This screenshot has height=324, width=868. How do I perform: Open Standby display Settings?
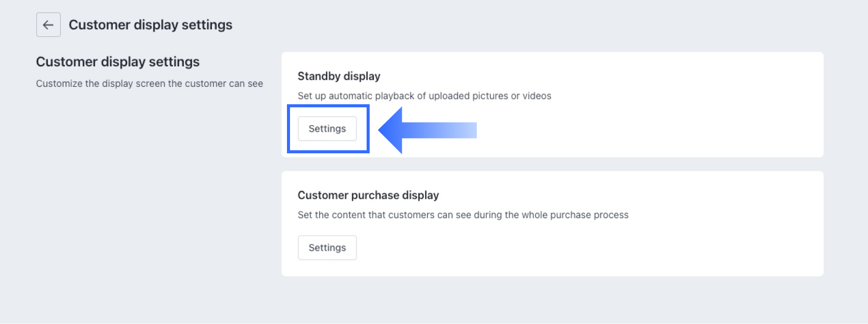[327, 129]
